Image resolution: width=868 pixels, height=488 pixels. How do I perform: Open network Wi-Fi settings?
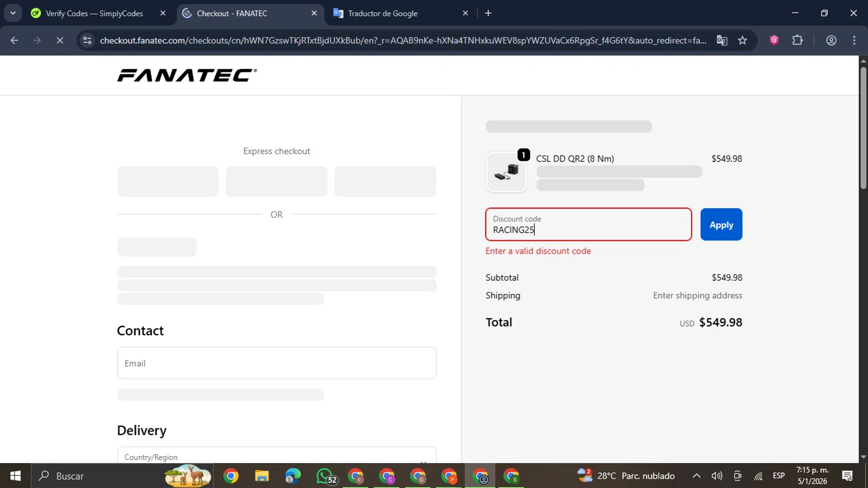click(x=758, y=476)
